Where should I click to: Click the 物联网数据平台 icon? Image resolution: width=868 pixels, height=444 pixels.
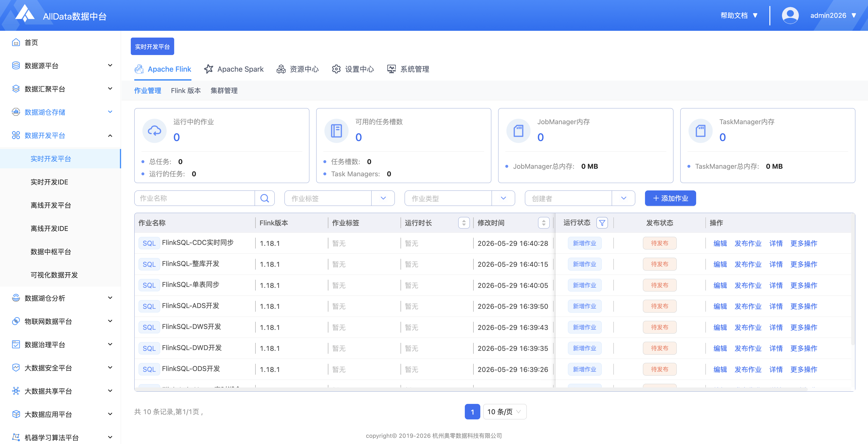[x=16, y=321]
